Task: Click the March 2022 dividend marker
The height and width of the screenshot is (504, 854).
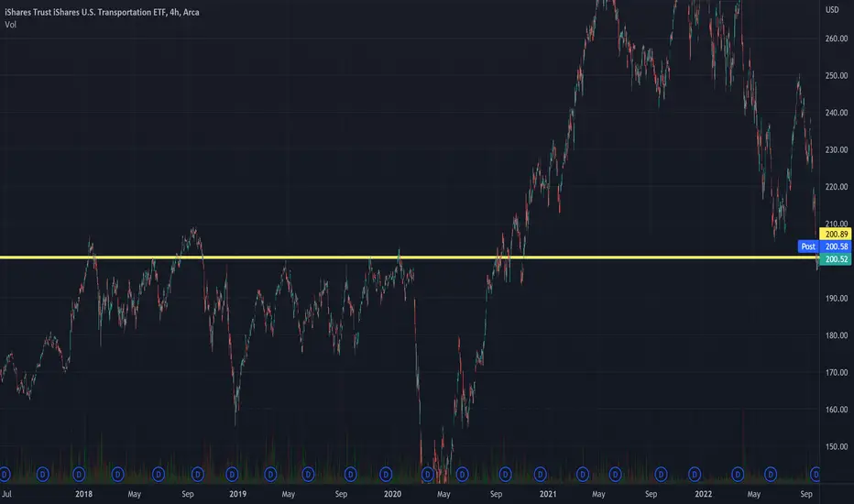Action: [738, 475]
